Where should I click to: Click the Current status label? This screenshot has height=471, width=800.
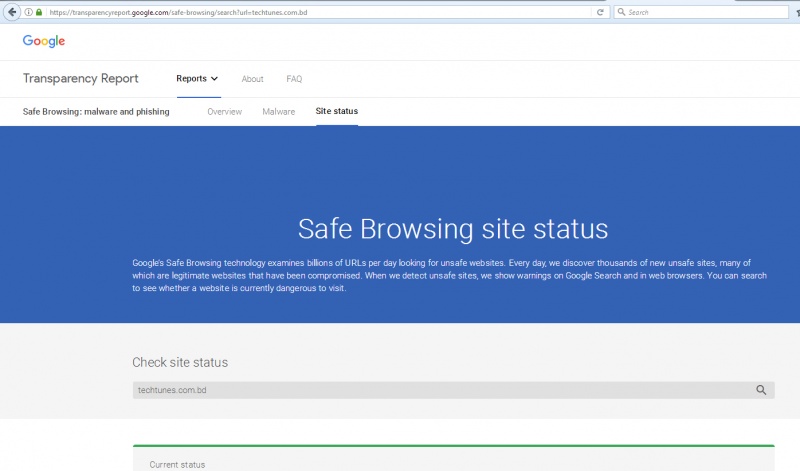click(177, 465)
